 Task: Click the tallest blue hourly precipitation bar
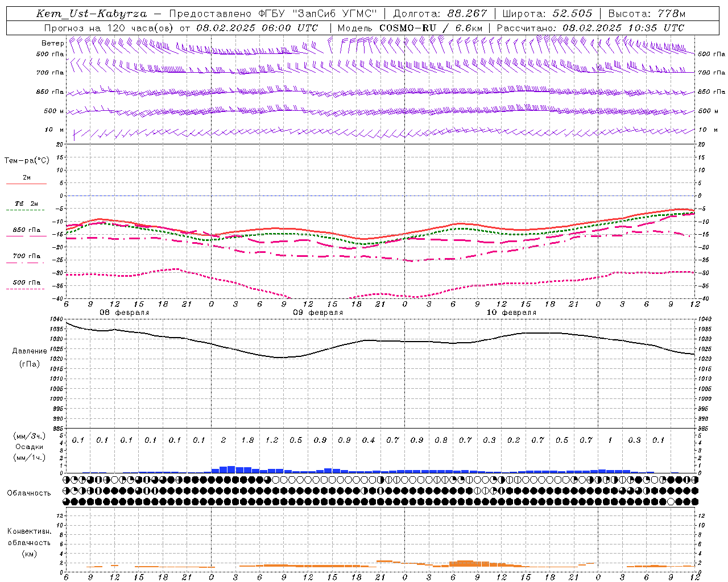coord(231,469)
